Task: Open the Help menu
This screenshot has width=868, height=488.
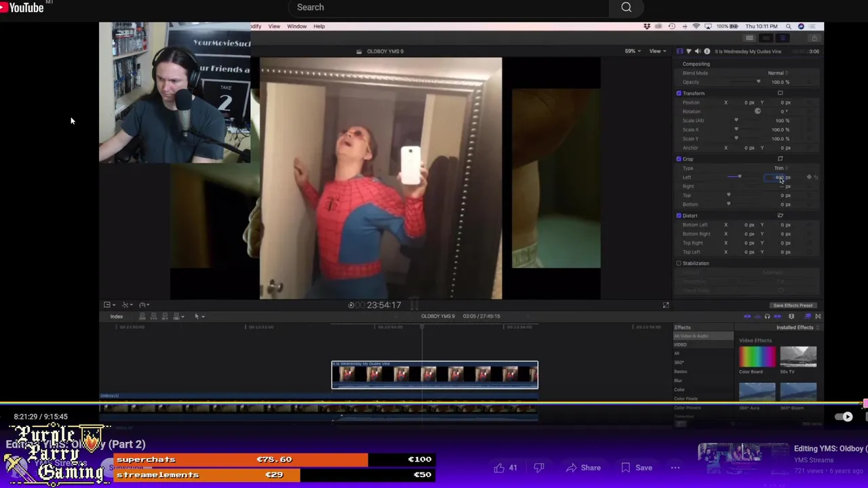Action: [x=319, y=26]
